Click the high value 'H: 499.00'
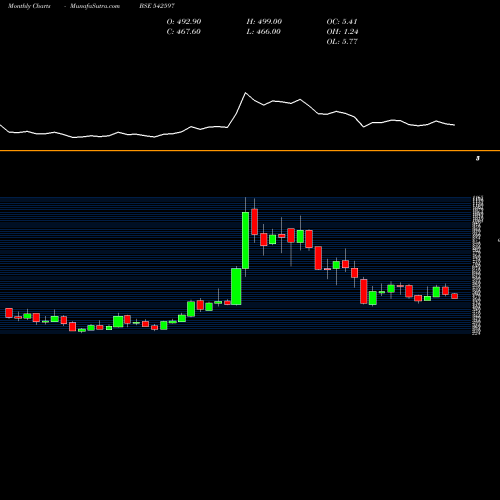The height and width of the screenshot is (500, 500). tap(264, 22)
